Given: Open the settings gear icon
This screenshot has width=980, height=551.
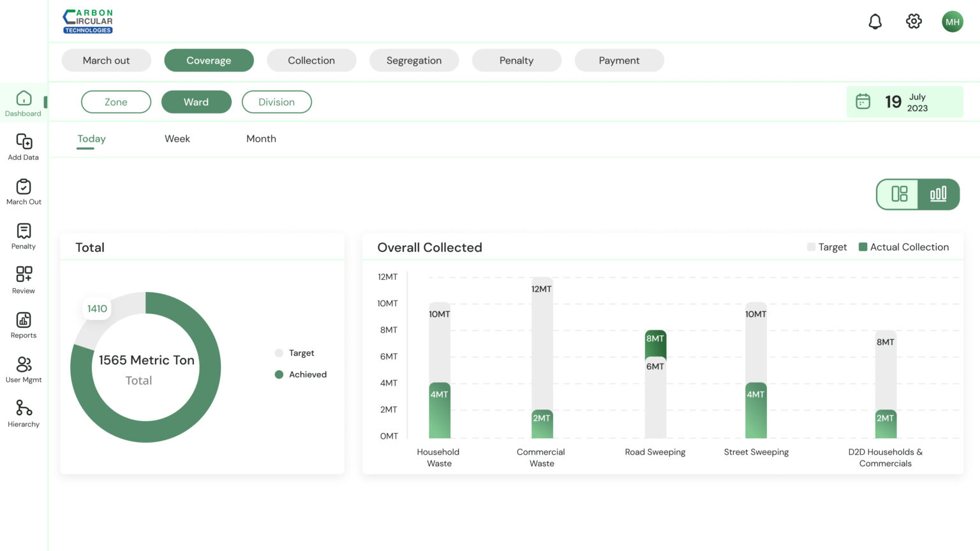Looking at the screenshot, I should [914, 22].
